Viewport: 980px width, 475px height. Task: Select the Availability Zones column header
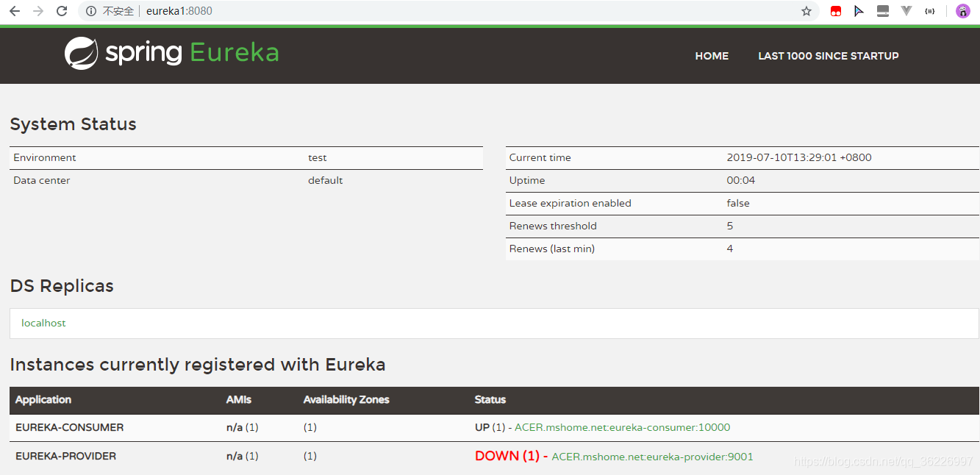click(346, 399)
